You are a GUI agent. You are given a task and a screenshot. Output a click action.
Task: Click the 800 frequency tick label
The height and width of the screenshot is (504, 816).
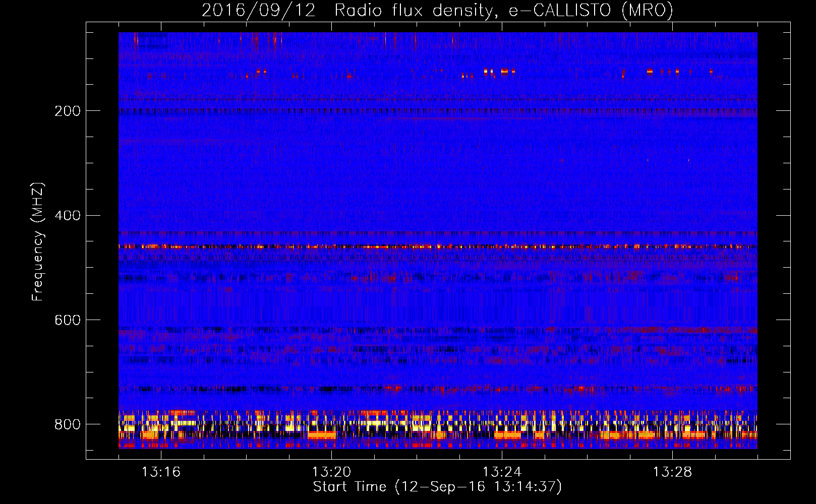[x=68, y=424]
